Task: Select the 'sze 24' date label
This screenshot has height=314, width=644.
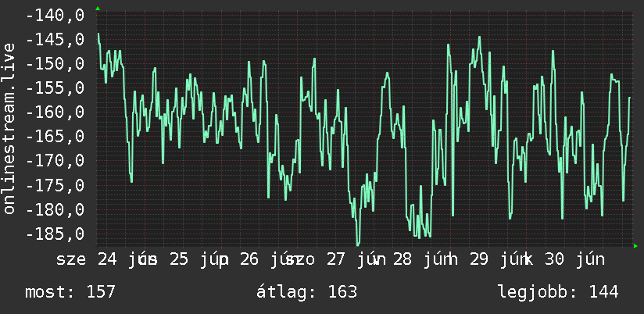Action: tap(87, 259)
